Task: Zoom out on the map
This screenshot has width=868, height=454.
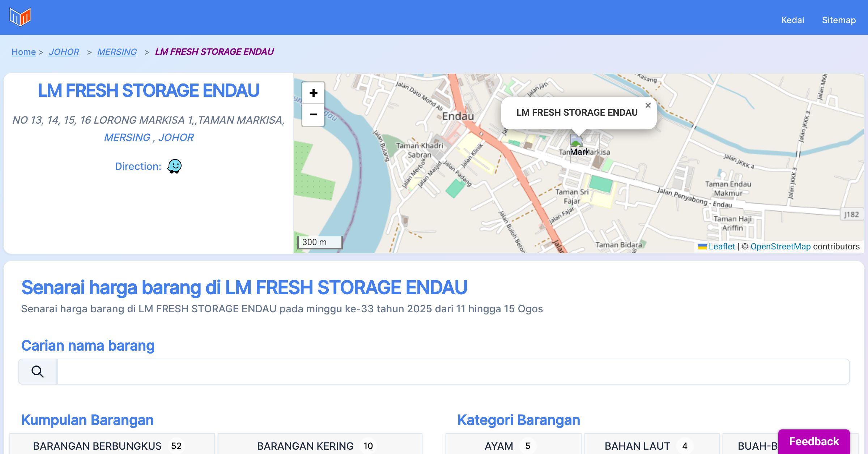Action: point(313,115)
